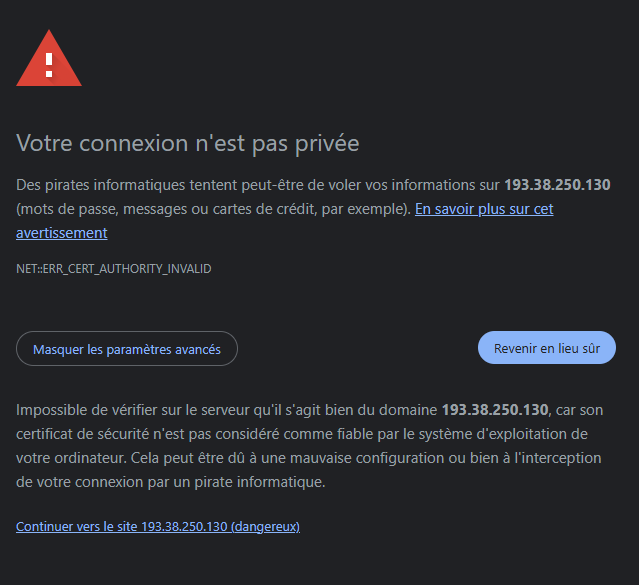Screen dimensions: 639x585
Task: Click the bold 193.38.250.130 in the first paragraph
Action: coord(557,185)
